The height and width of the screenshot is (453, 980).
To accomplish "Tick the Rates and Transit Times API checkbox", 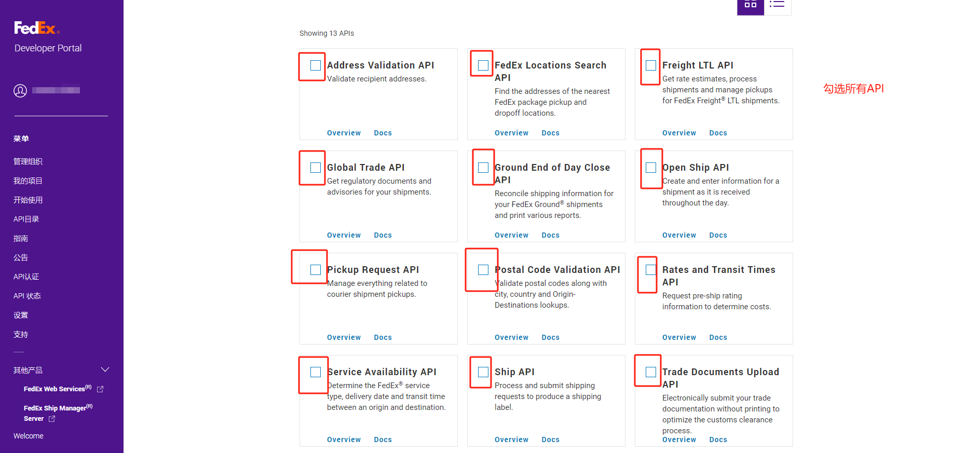I will tap(650, 270).
